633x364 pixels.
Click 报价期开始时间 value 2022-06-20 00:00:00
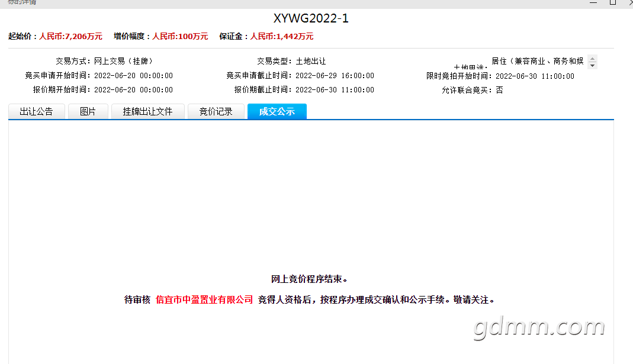coord(134,89)
